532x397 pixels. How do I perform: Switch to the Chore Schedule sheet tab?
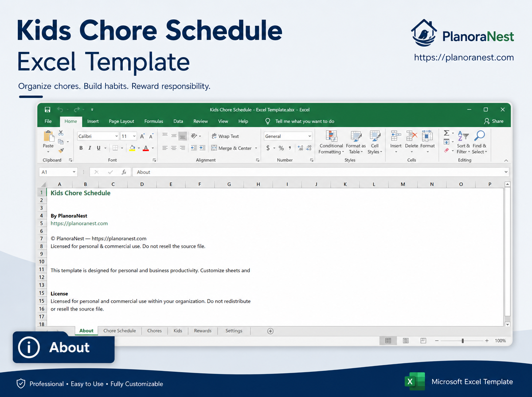(x=120, y=331)
